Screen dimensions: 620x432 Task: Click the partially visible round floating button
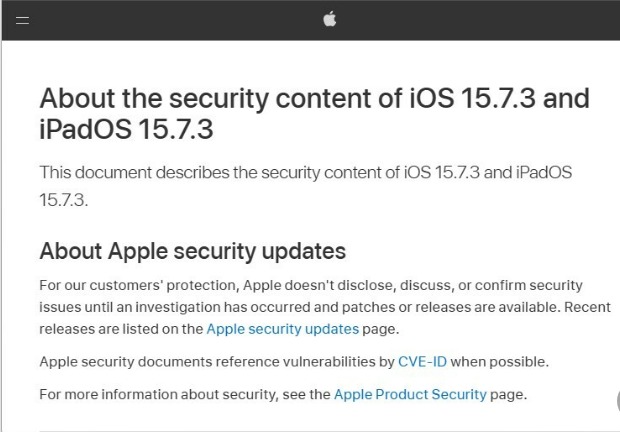click(615, 401)
